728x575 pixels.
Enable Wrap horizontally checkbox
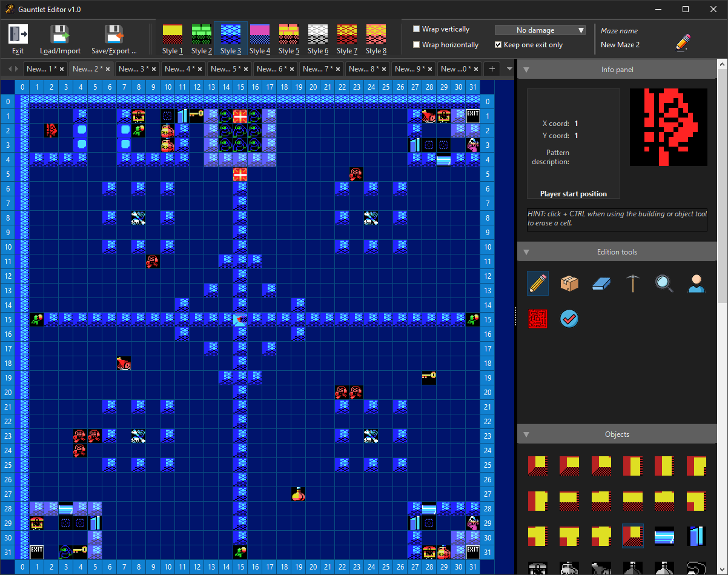[417, 45]
